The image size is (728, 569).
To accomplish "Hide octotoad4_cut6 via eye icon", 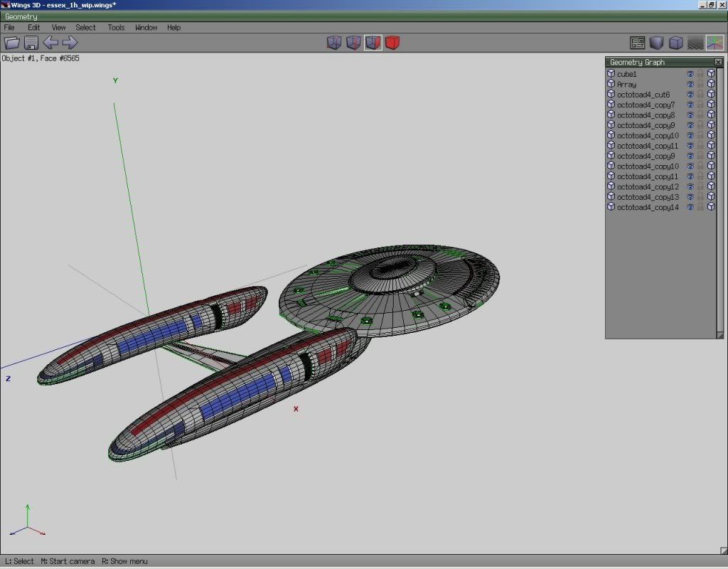I will 690,95.
